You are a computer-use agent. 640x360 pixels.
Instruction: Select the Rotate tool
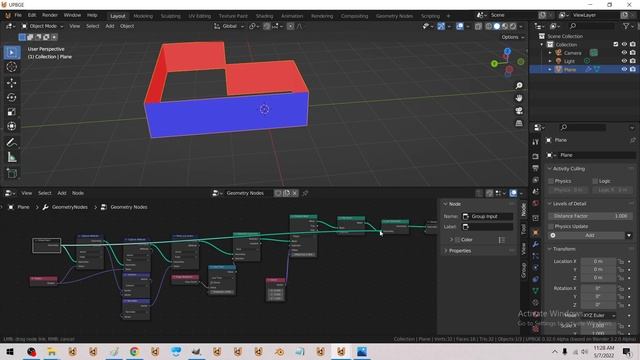point(11,98)
